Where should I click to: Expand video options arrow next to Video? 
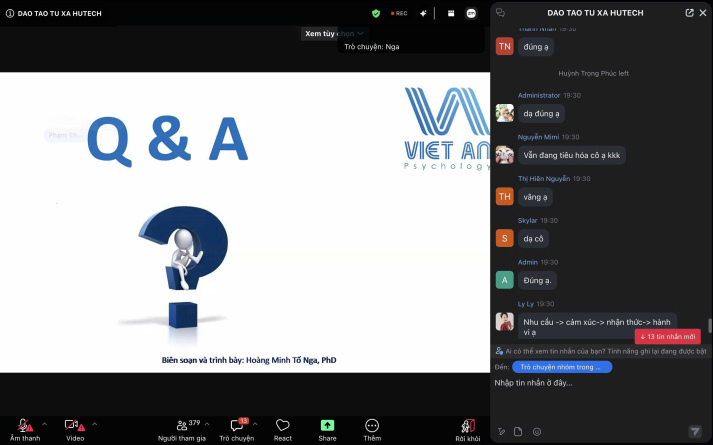tap(95, 424)
